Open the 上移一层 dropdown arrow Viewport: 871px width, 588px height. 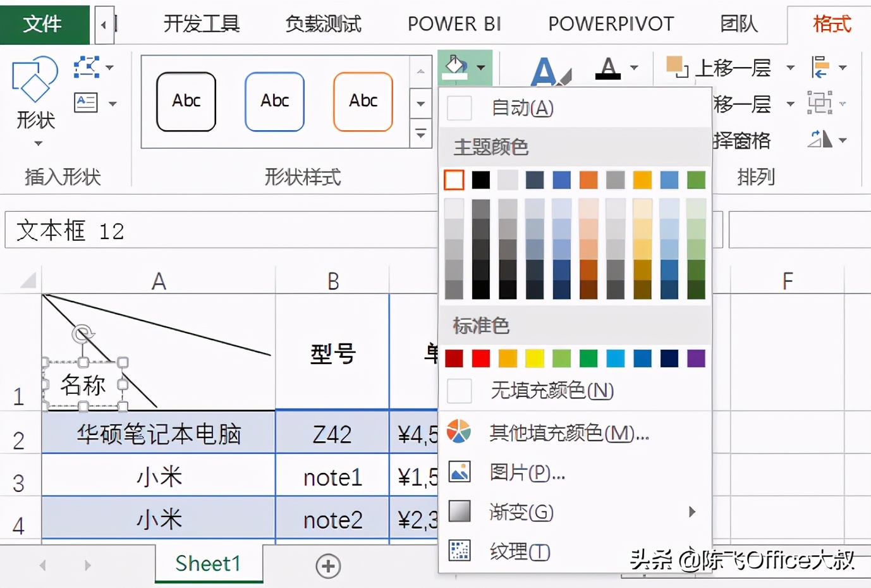(x=789, y=68)
